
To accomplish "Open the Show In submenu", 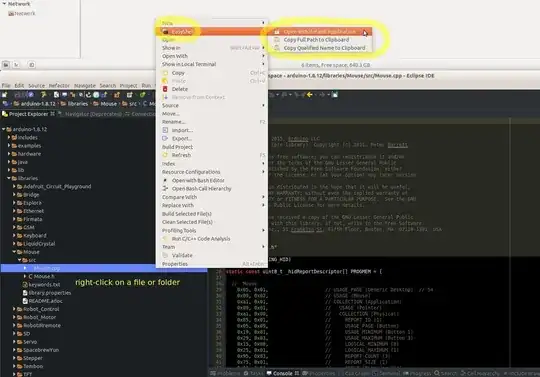I will 212,48.
